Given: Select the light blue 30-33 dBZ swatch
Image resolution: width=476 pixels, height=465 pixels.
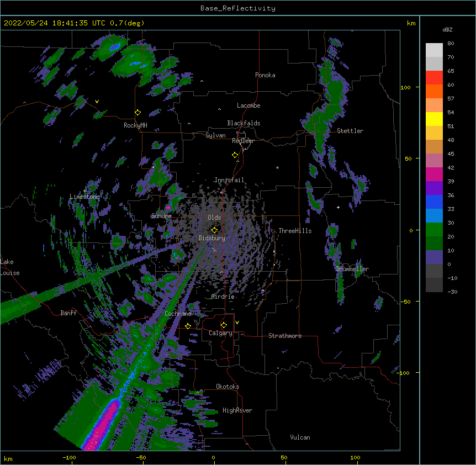Looking at the screenshot, I should click(x=434, y=215).
